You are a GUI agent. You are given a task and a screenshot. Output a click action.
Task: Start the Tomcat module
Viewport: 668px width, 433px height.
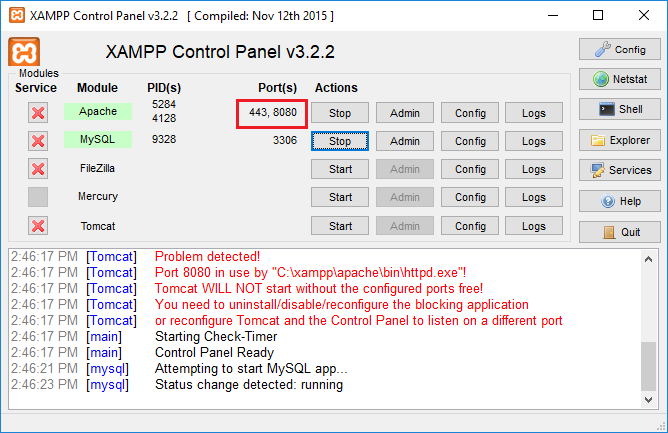pos(340,226)
